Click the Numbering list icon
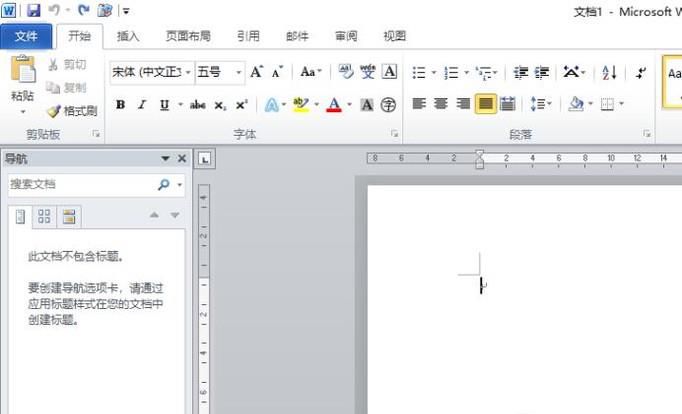 click(451, 72)
